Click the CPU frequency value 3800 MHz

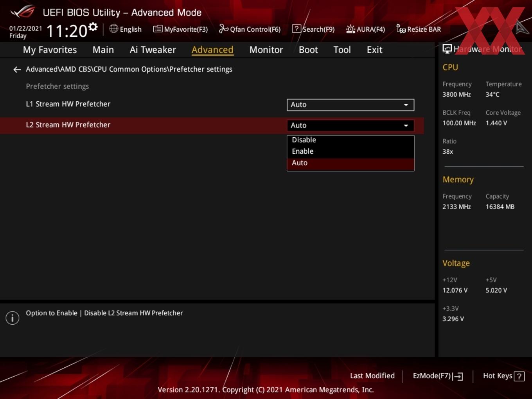[x=457, y=94]
